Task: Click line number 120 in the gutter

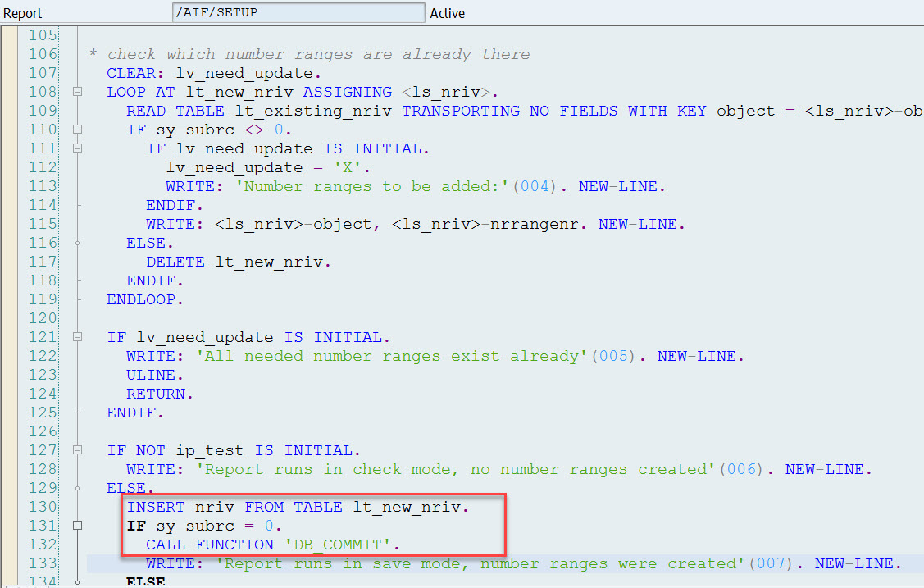Action: point(43,318)
